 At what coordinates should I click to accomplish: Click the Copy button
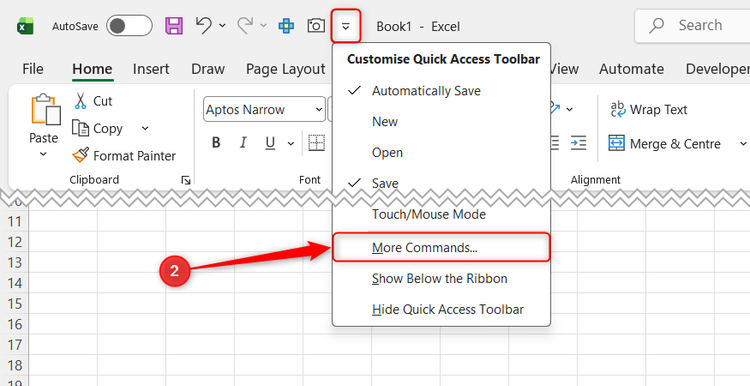[98, 129]
